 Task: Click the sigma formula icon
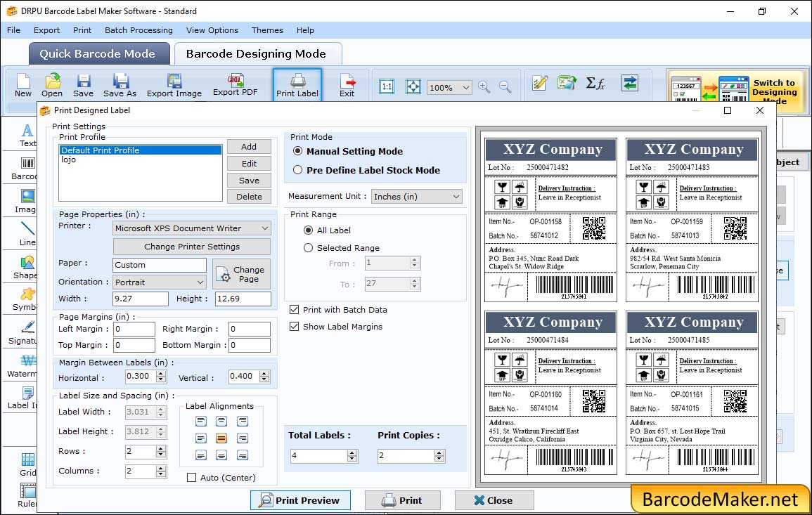(595, 83)
